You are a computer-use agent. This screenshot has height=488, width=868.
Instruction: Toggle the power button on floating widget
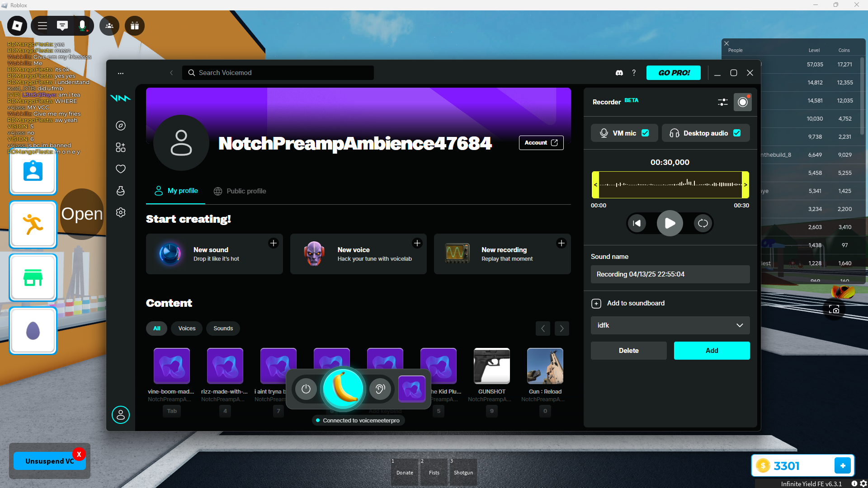(306, 389)
